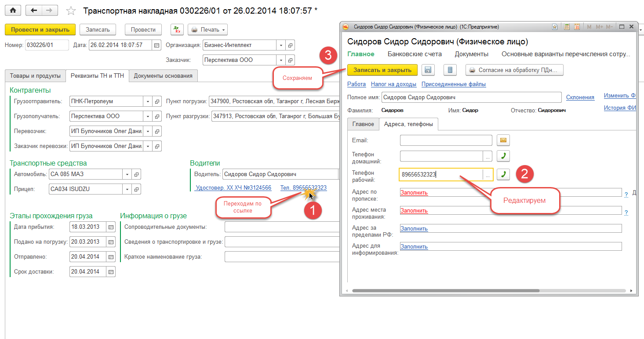Select the Адреса, телефоны tab

pos(408,124)
